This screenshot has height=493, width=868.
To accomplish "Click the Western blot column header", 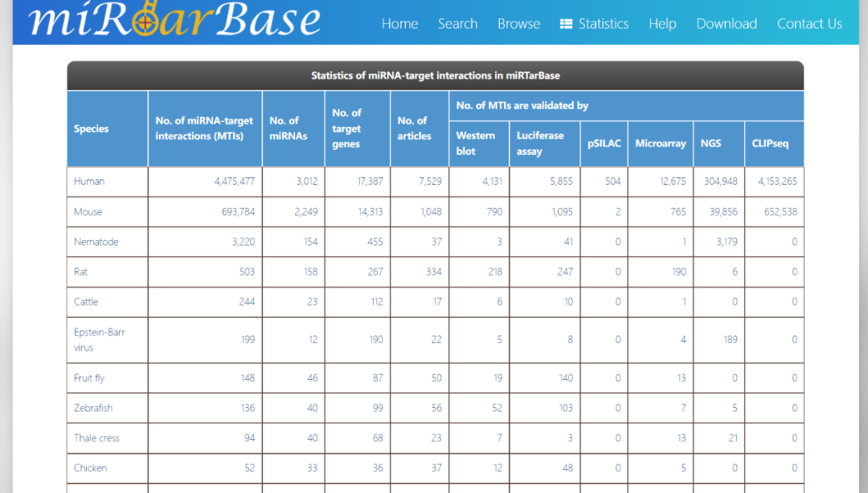I will point(476,143).
